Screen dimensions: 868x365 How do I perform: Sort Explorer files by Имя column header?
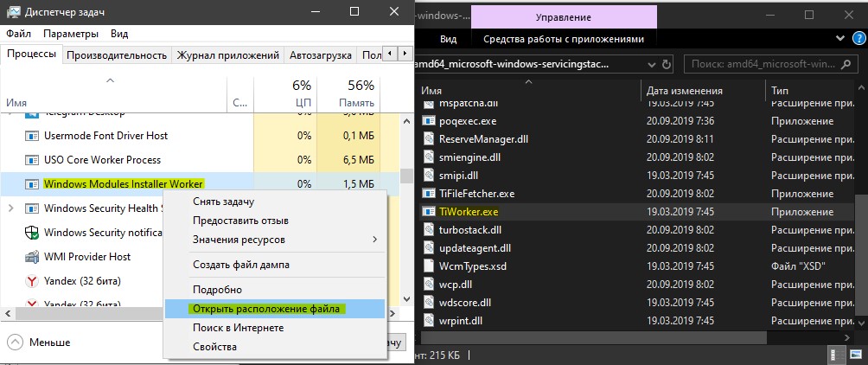coord(528,91)
